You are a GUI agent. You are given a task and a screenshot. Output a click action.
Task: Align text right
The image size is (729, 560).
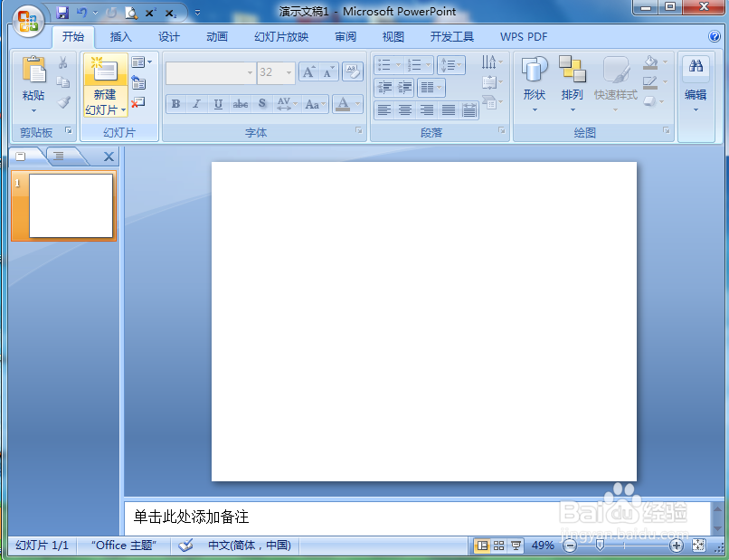point(426,110)
